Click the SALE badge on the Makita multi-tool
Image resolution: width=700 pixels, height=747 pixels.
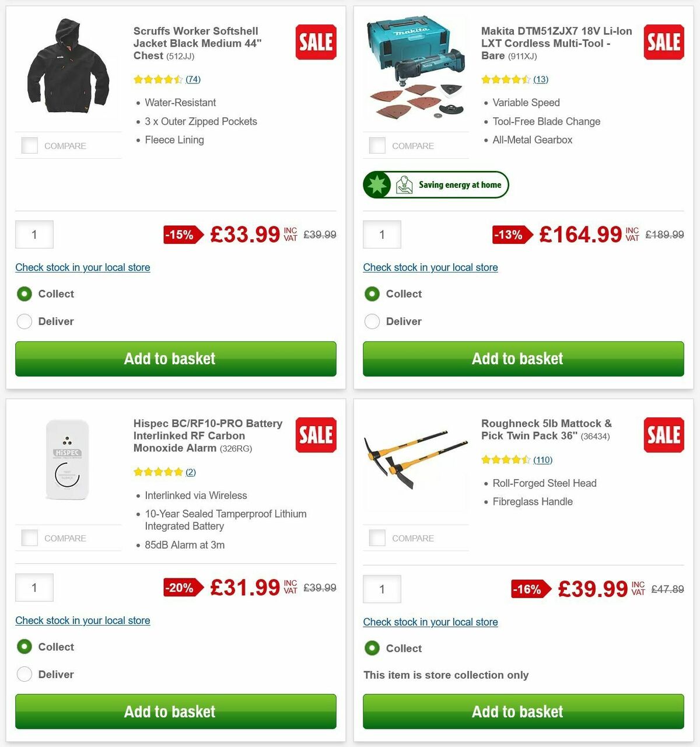tap(664, 42)
